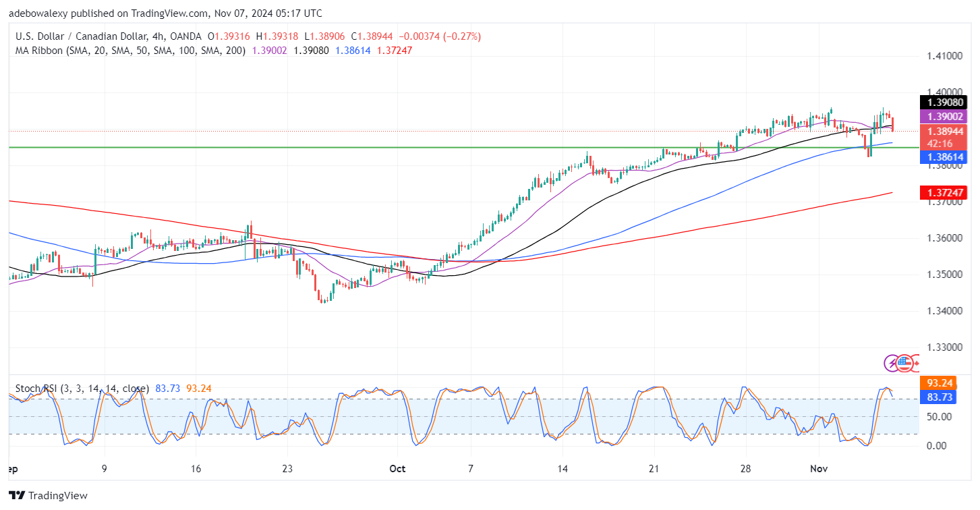This screenshot has width=980, height=510.
Task: Click the Nov date axis label
Action: [x=820, y=468]
